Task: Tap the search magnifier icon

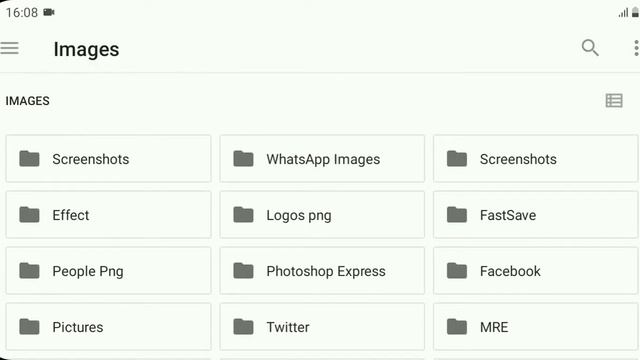Action: click(x=590, y=48)
